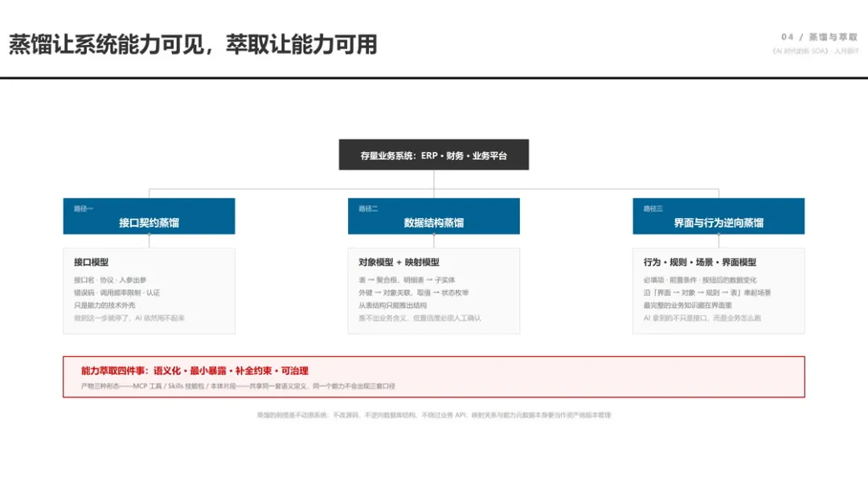Select the blue box '界面与行为逆向蒸馏'
The image size is (868, 489).
click(x=719, y=216)
